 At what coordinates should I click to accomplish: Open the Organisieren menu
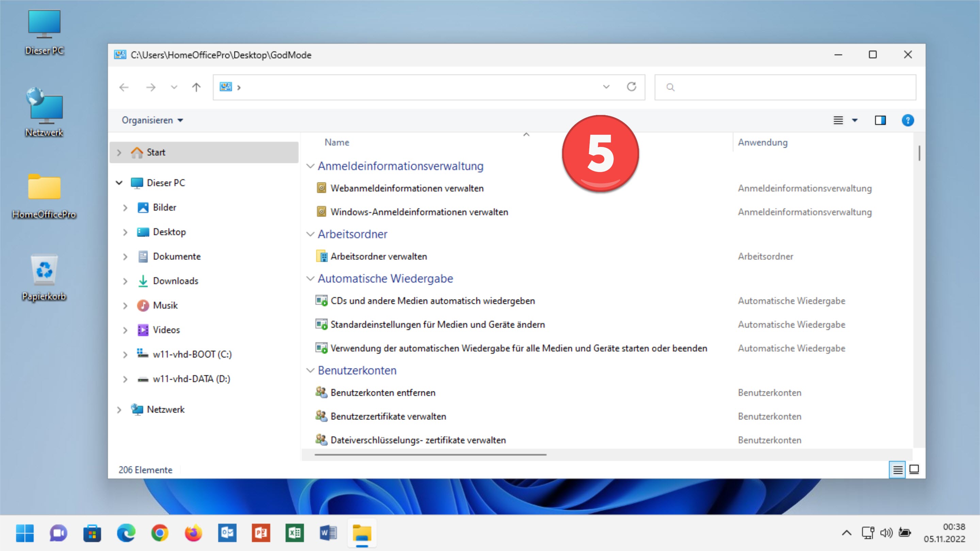152,120
